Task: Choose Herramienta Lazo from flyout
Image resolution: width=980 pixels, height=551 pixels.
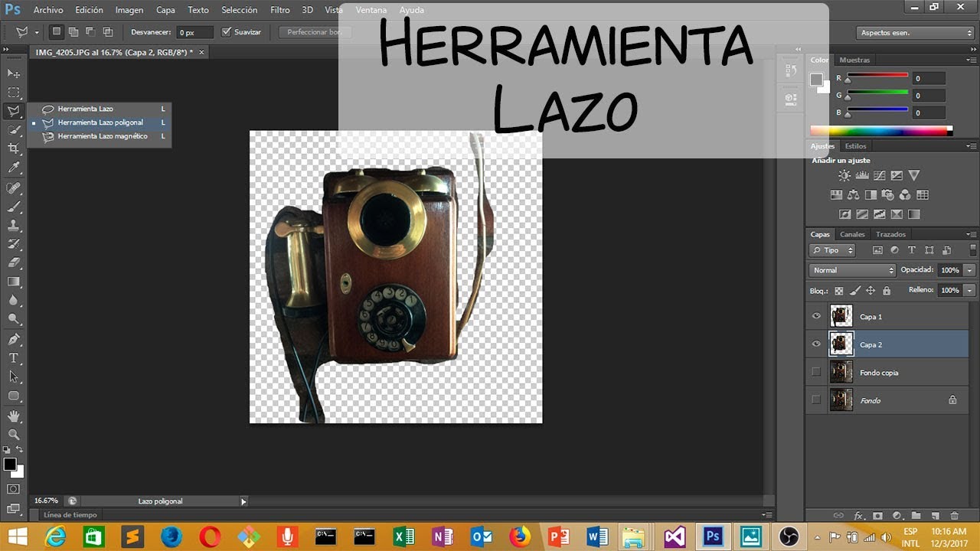Action: [x=100, y=109]
